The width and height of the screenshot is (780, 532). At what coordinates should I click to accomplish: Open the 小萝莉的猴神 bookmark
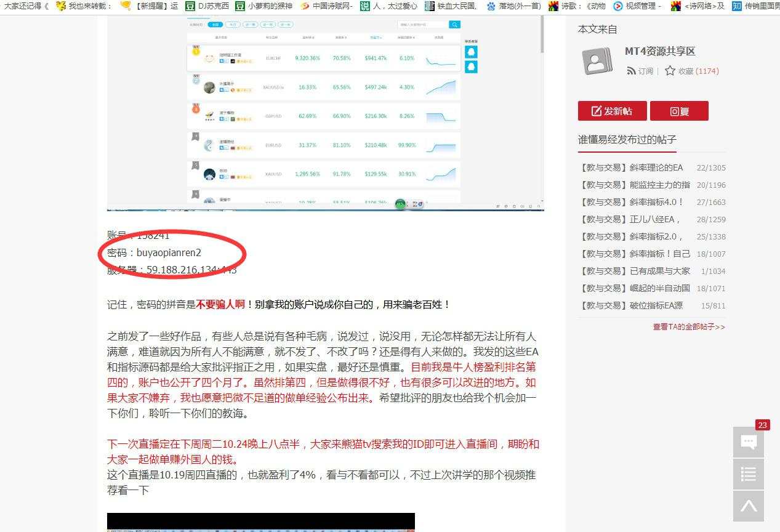(x=264, y=6)
